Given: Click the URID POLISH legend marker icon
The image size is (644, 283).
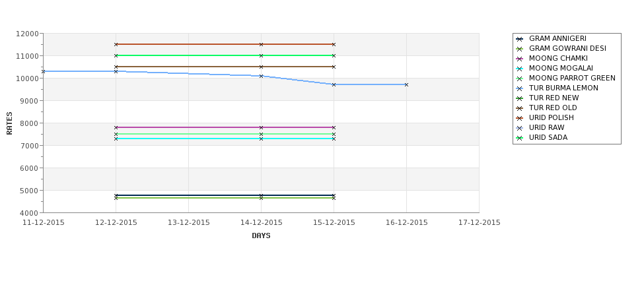Looking at the screenshot, I should 520,118.
